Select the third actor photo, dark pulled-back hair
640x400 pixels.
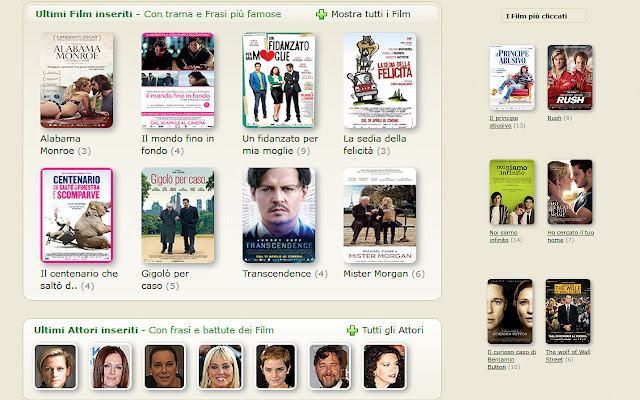[164, 366]
